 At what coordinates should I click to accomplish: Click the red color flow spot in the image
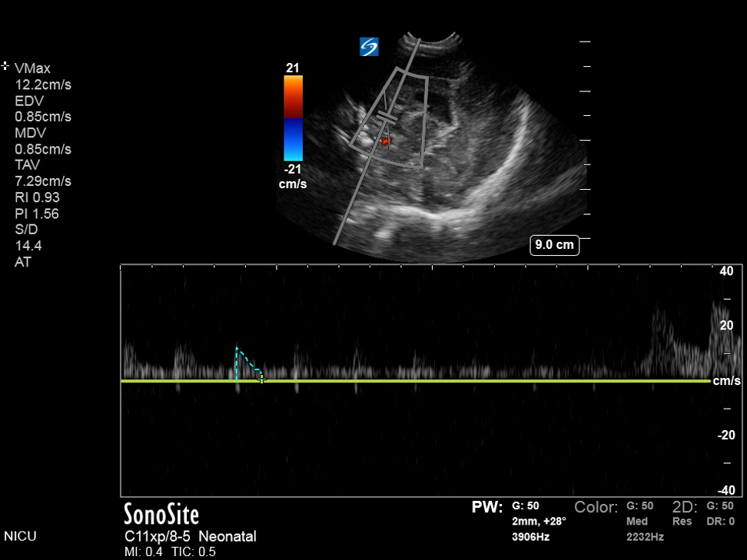pyautogui.click(x=385, y=141)
